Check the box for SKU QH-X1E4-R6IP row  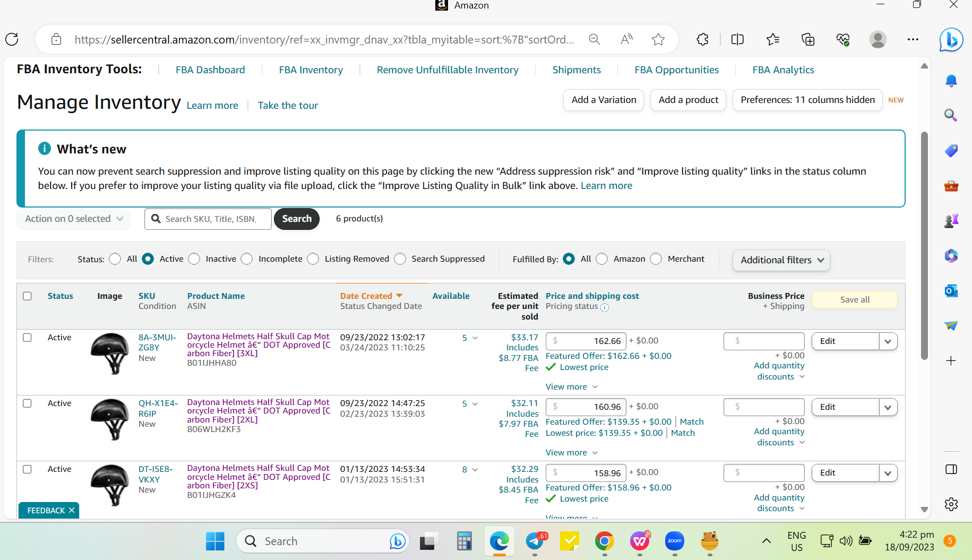(x=28, y=403)
